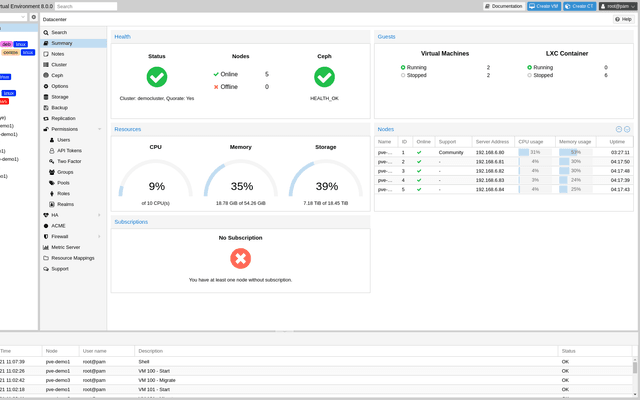Click the online checkmark for node ID 5

419,189
